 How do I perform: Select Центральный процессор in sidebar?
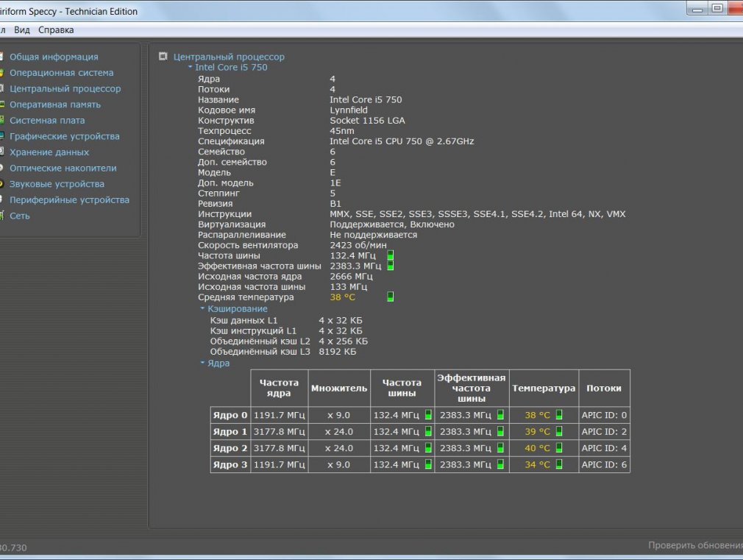click(65, 88)
